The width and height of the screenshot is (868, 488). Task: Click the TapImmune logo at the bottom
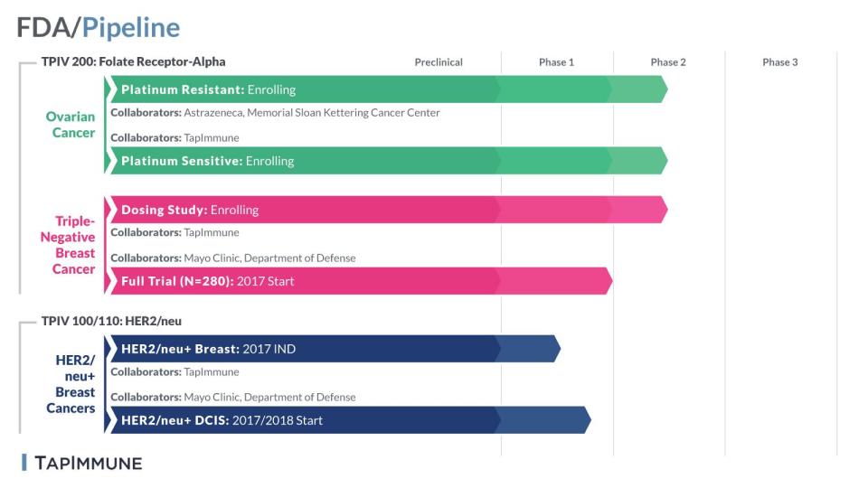tap(82, 464)
